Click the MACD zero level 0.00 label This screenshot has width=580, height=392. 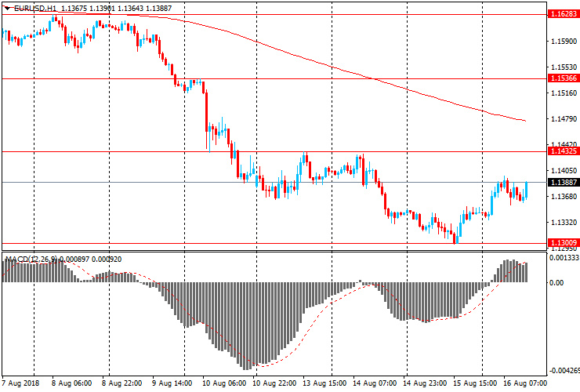tap(556, 283)
